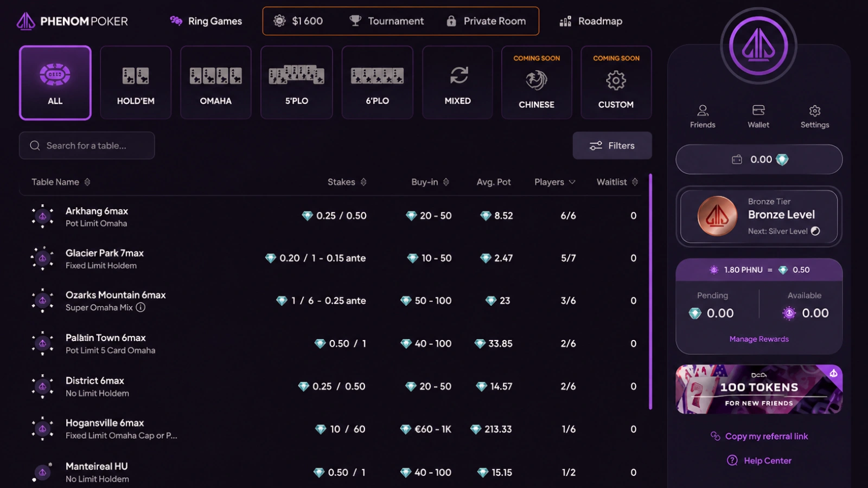This screenshot has height=488, width=868.
Task: Click the CUSTOM coming soon tile
Action: click(616, 82)
